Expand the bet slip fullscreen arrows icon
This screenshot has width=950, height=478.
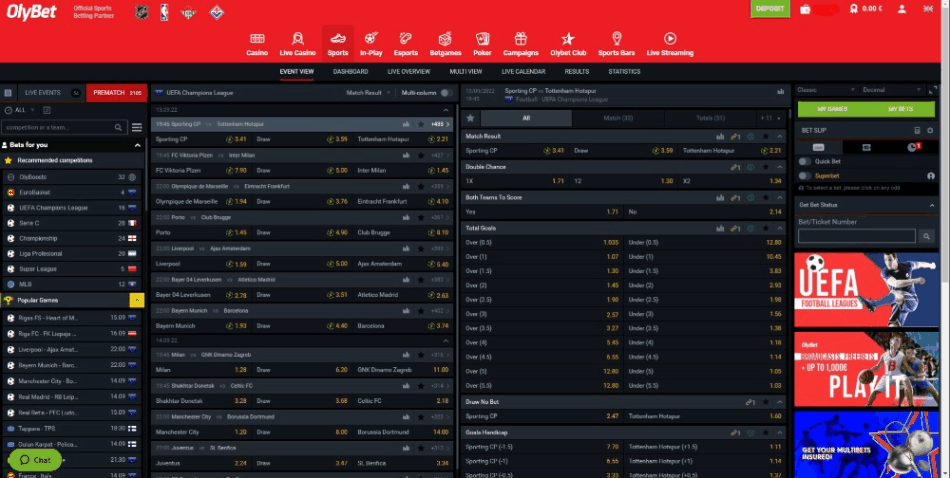point(933,90)
